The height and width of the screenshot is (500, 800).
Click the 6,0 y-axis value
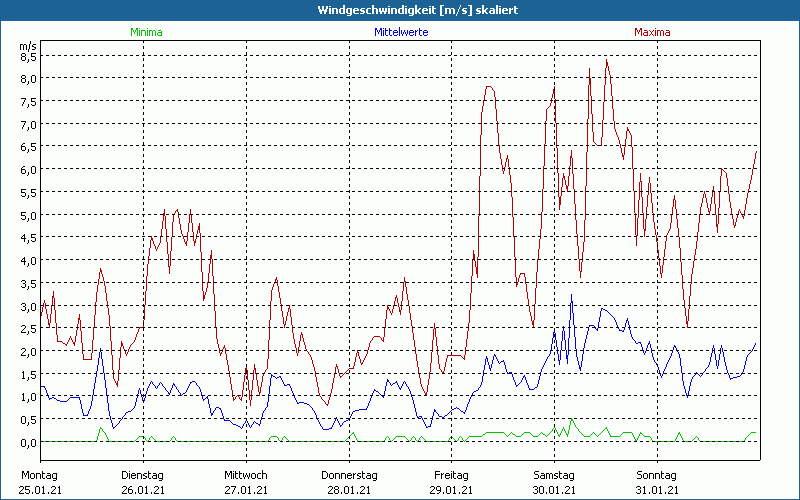29,170
